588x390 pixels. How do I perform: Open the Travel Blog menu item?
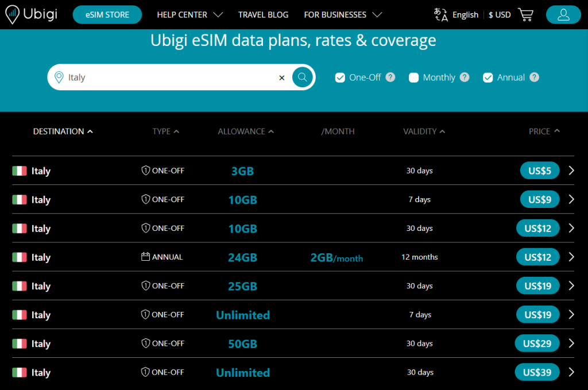coord(263,15)
